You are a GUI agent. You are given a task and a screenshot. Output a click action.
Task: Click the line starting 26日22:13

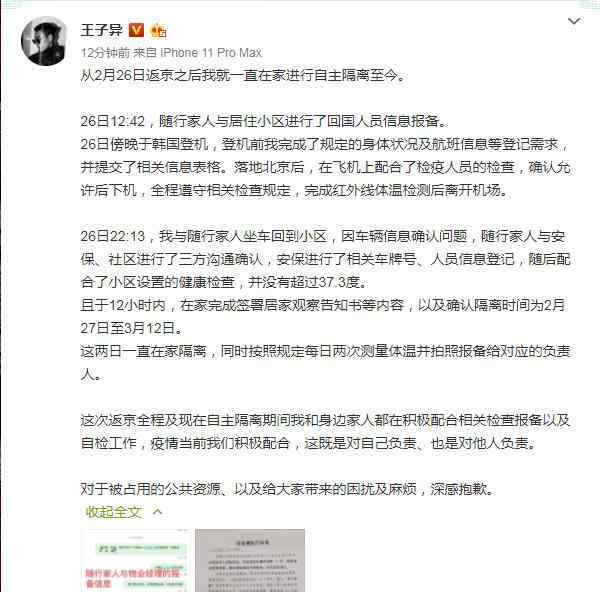pyautogui.click(x=323, y=236)
